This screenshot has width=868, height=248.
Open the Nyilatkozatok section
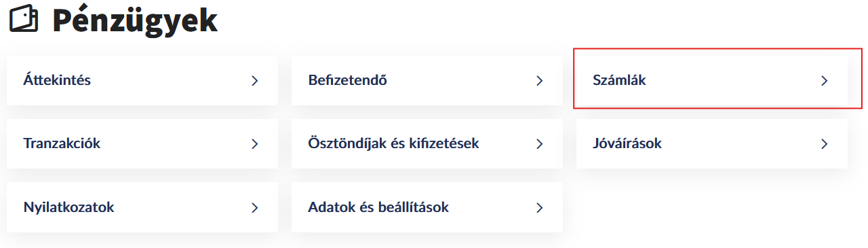point(142,207)
